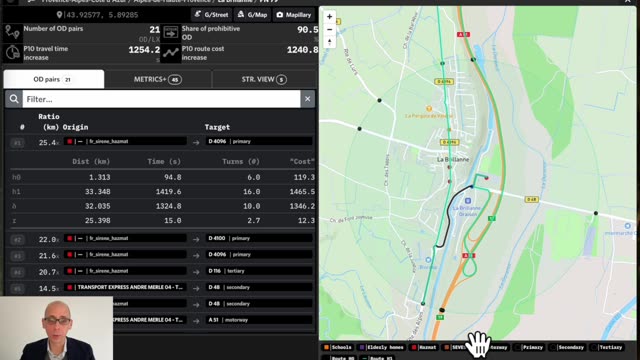Click the La Brillanne town label
The height and width of the screenshot is (360, 640).
click(453, 160)
